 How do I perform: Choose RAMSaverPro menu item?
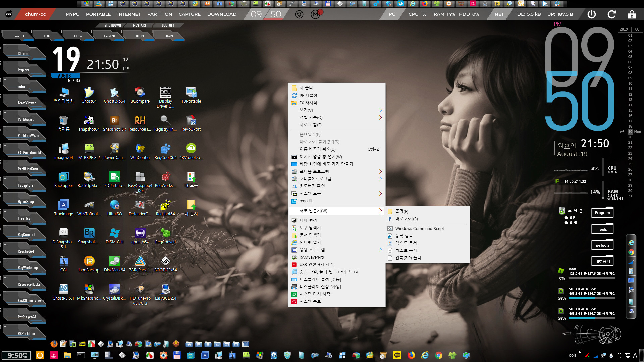337,257
